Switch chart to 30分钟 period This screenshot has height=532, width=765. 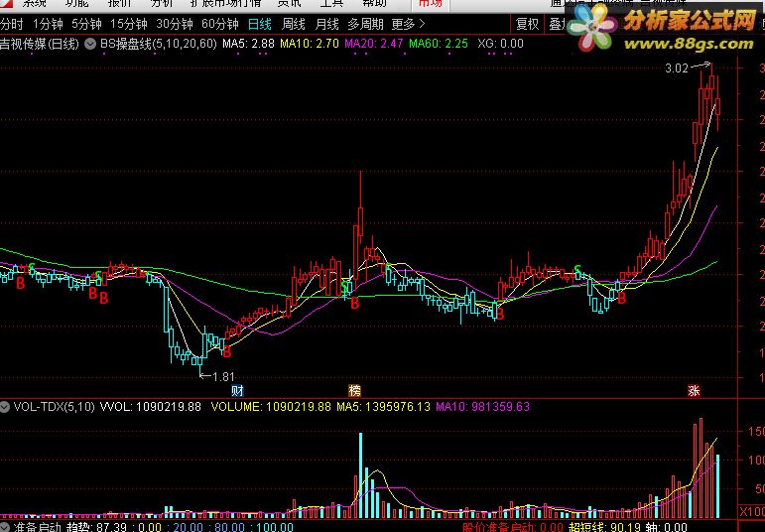[175, 24]
